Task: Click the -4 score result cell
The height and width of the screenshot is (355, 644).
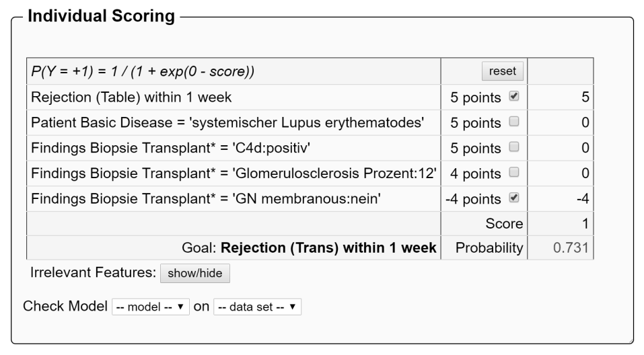Action: coord(583,198)
